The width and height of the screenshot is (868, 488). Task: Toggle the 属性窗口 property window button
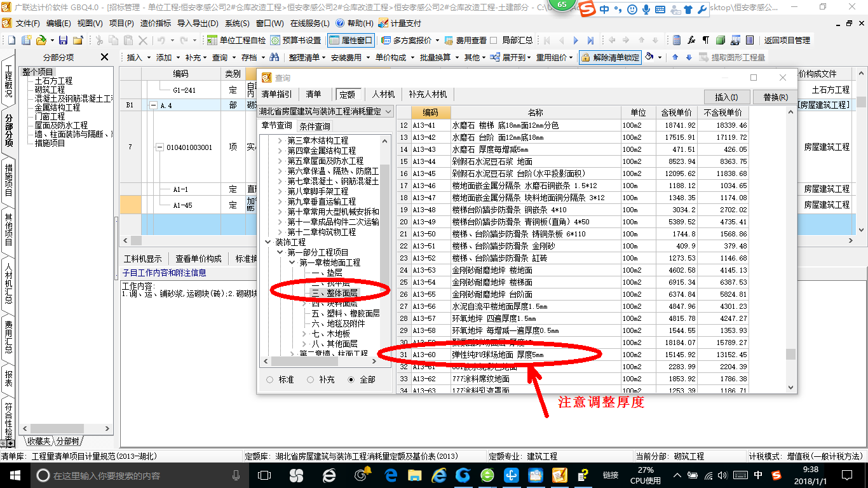[351, 40]
